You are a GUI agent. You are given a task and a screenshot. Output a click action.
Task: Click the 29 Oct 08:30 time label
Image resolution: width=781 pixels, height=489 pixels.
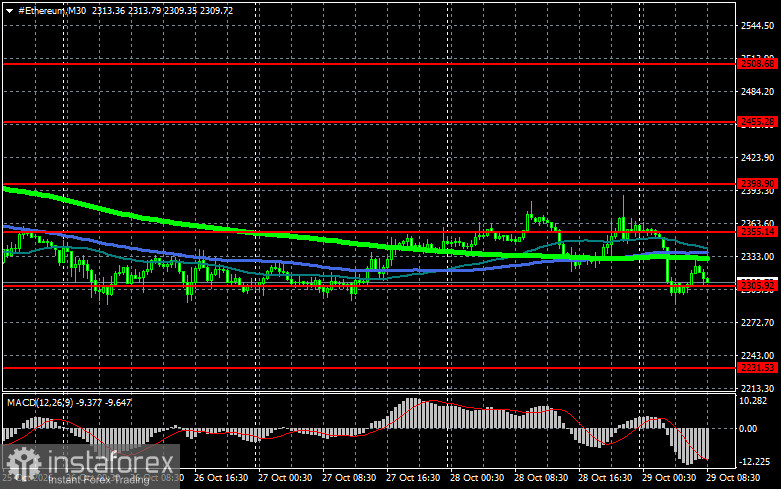[x=733, y=478]
